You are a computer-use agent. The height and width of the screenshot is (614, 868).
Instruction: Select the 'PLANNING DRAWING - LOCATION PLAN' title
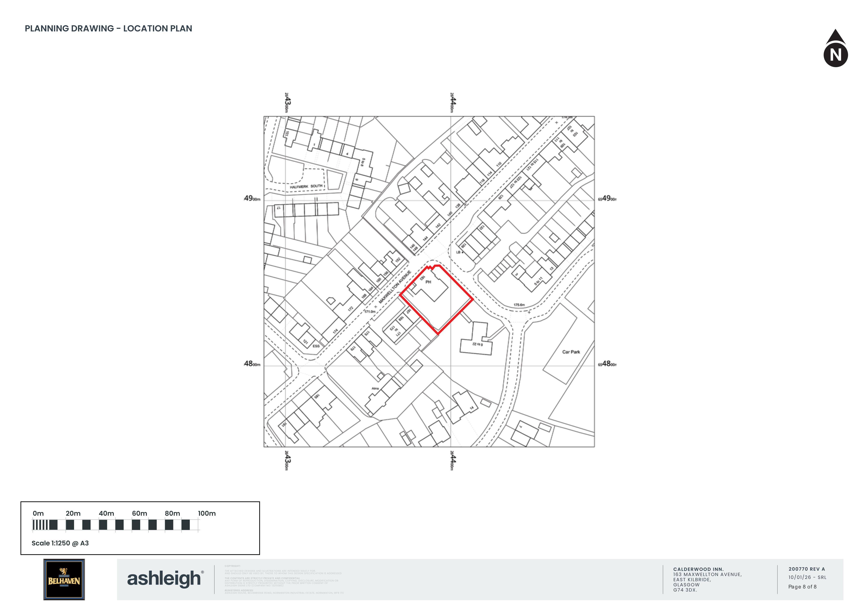tap(108, 28)
